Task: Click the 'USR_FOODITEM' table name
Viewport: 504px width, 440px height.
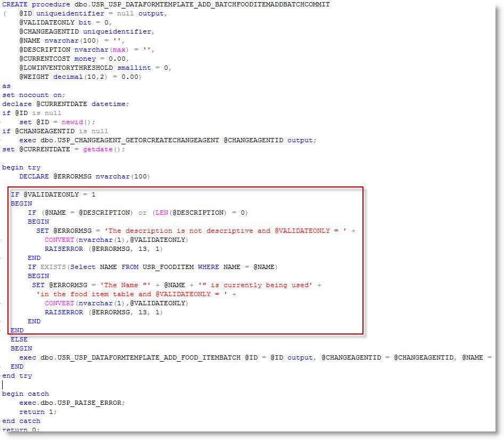Action: coord(168,267)
